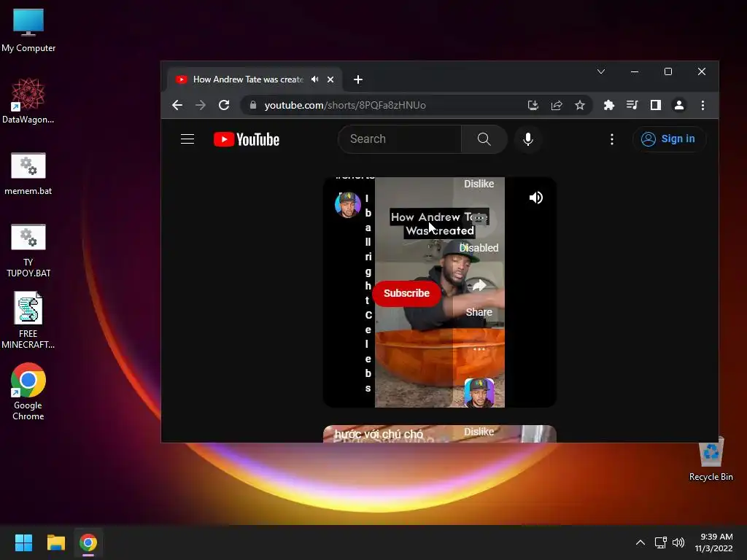Open the Windows Start menu
The height and width of the screenshot is (560, 747).
coord(23,542)
